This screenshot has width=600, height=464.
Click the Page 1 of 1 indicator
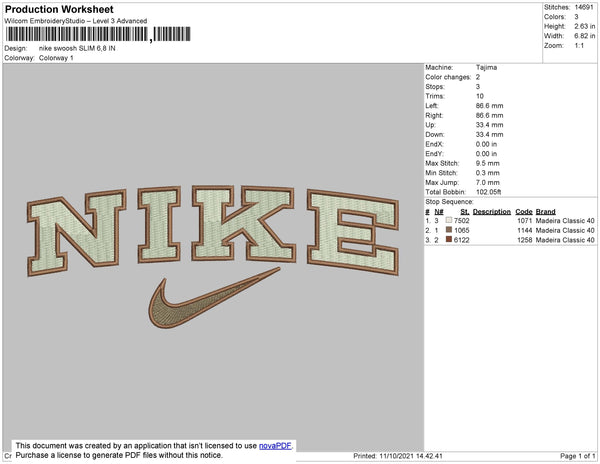(577, 456)
